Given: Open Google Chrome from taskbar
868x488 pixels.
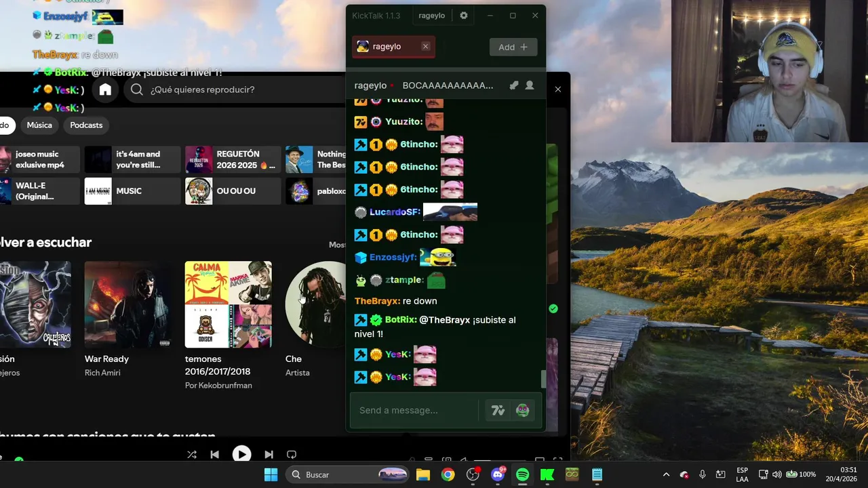Looking at the screenshot, I should pyautogui.click(x=448, y=474).
